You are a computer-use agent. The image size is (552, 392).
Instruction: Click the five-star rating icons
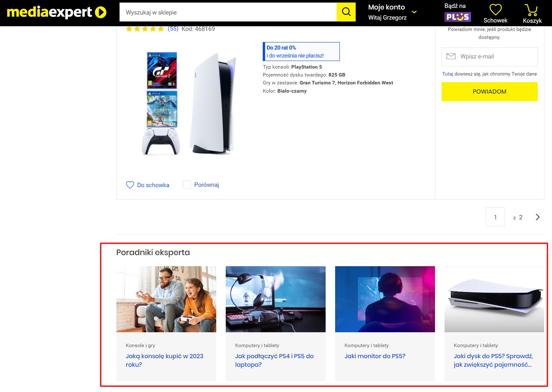pyautogui.click(x=145, y=29)
